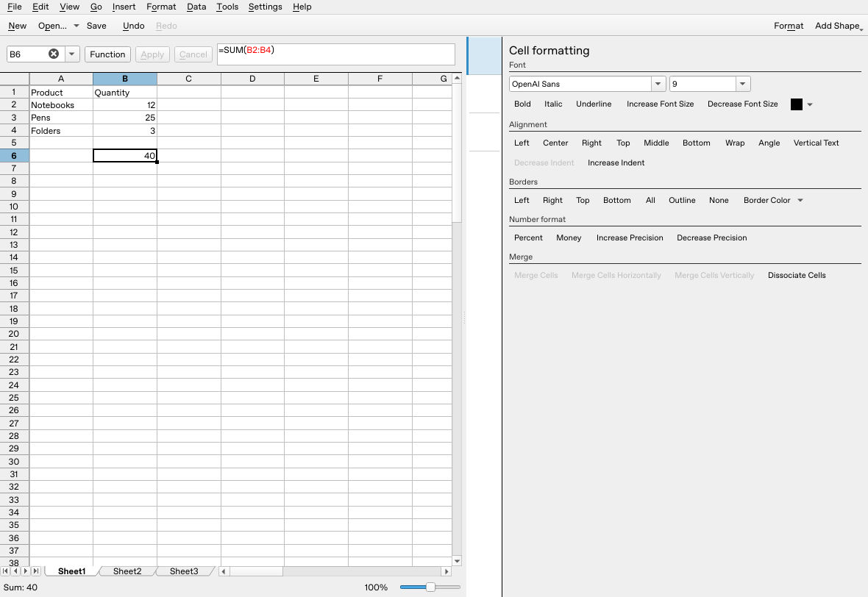Clear the B6 cell reference box
868x597 pixels.
click(54, 54)
